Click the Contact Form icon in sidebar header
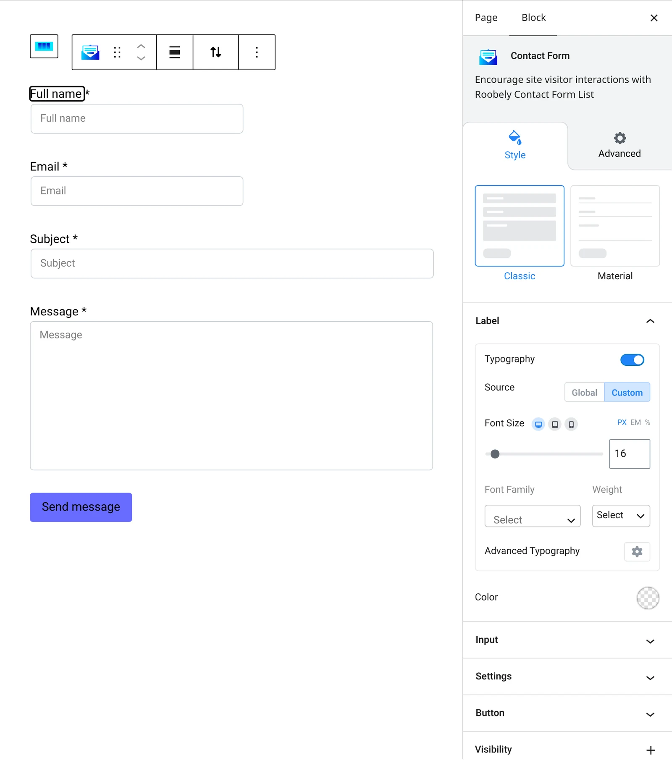672x784 pixels. pyautogui.click(x=488, y=57)
